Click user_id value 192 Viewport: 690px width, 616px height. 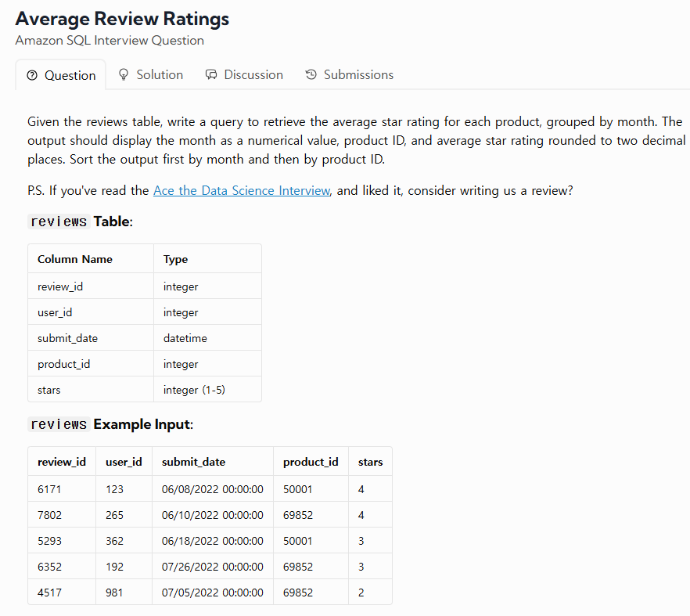coord(114,567)
